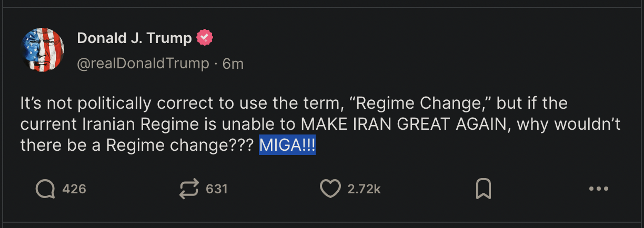
Task: Click the 6m post timestamp
Action: coord(233,64)
